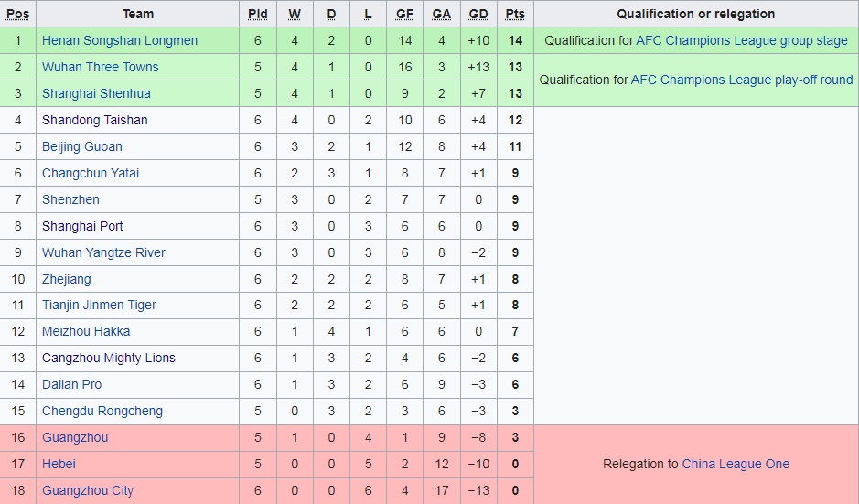Open Tianjin Jinmen Tiger link

(x=99, y=305)
